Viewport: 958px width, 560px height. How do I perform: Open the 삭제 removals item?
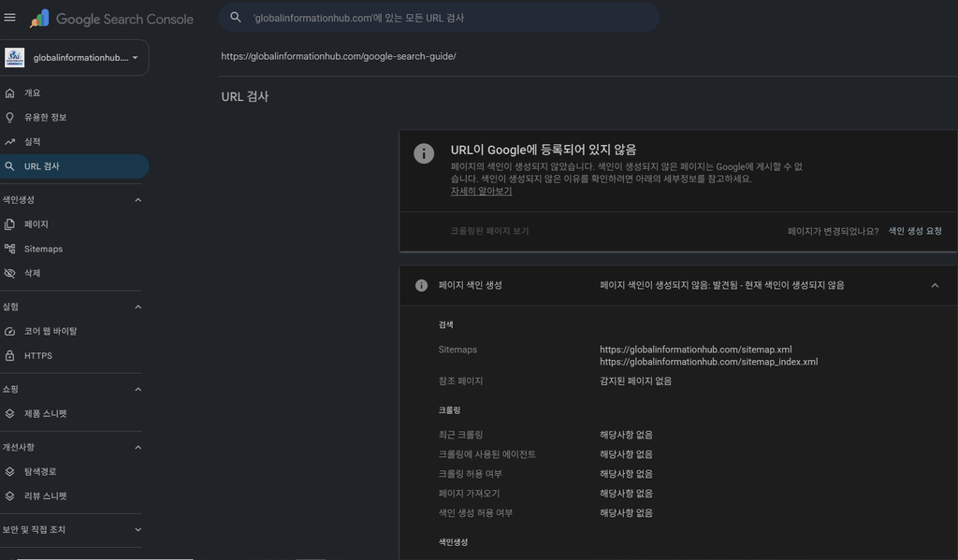(73, 273)
